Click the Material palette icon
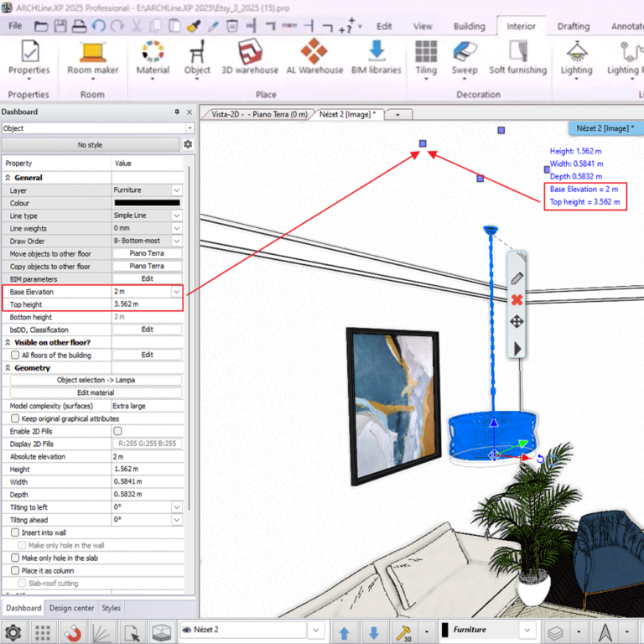Image resolution: width=644 pixels, height=644 pixels. 153,53
